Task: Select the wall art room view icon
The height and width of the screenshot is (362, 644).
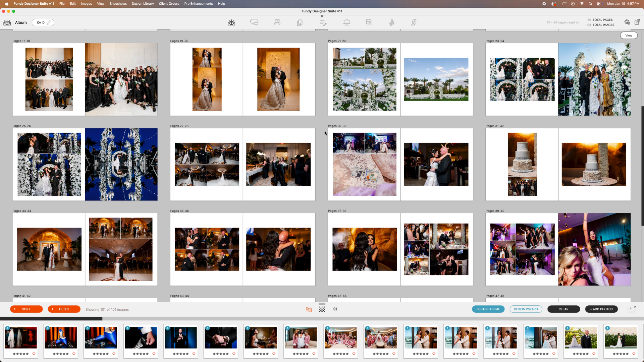Action: click(x=277, y=22)
